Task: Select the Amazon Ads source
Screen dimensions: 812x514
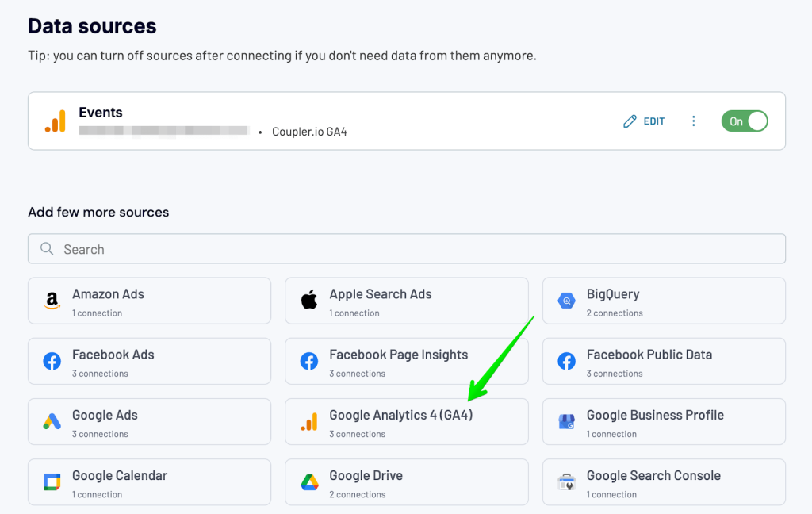Action: [x=149, y=301]
